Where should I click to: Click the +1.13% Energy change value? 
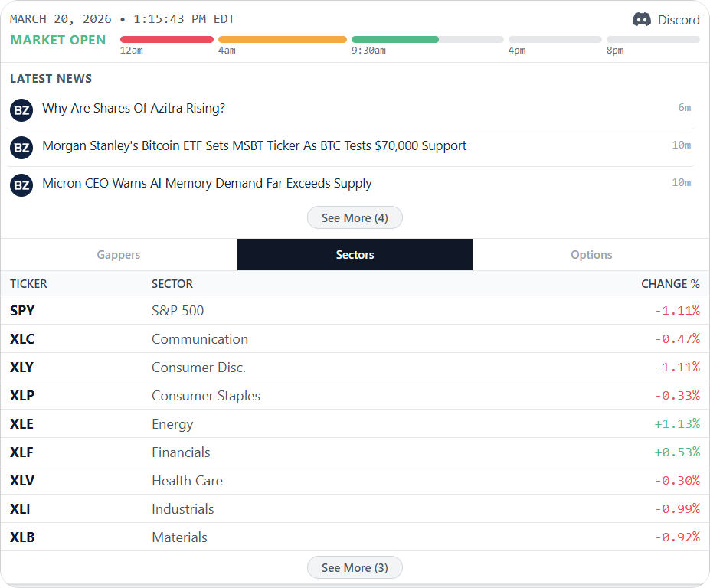point(677,423)
